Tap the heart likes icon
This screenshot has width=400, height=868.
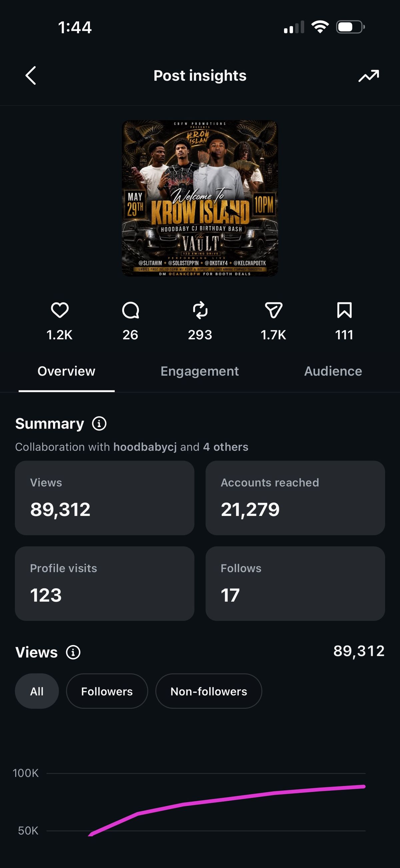(x=60, y=310)
